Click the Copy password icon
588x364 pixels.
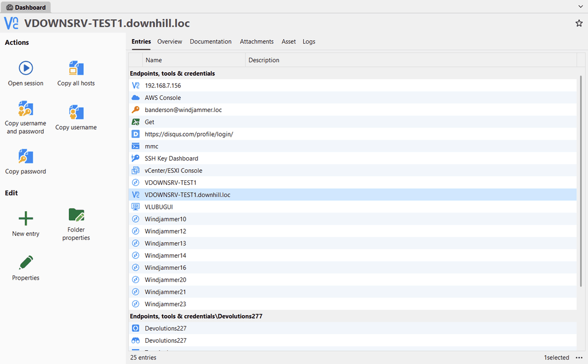26,157
